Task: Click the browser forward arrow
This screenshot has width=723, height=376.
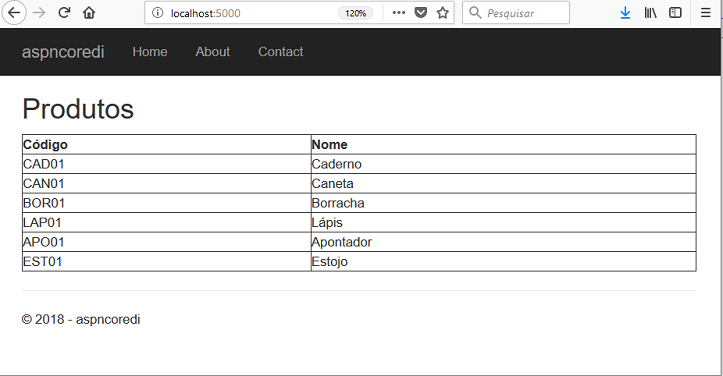Action: pos(40,13)
